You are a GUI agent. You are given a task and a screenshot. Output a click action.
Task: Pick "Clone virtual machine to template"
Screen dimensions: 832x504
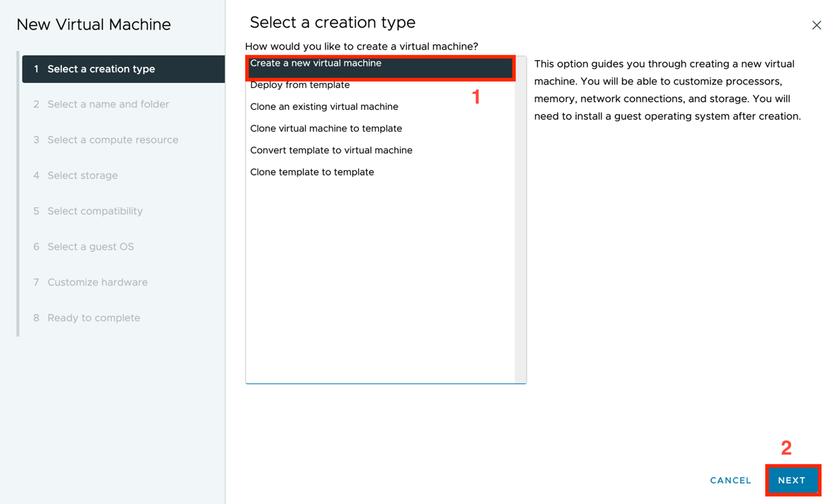(x=326, y=129)
